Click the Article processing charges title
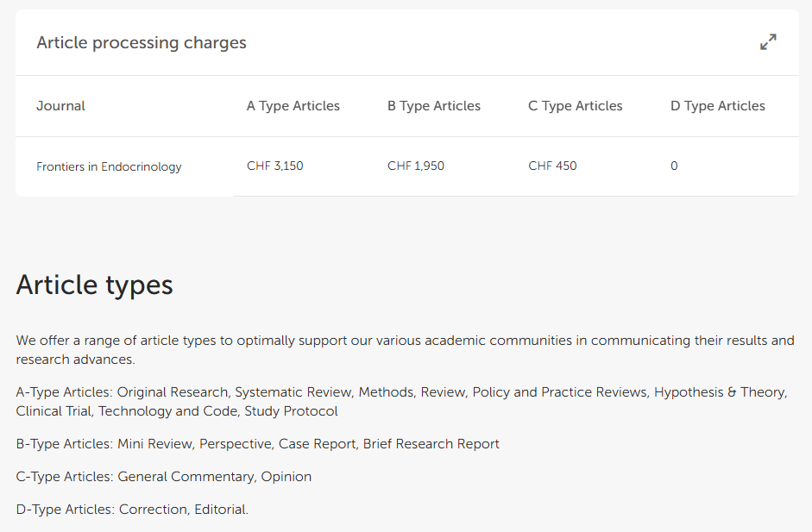This screenshot has height=532, width=812. click(x=142, y=42)
